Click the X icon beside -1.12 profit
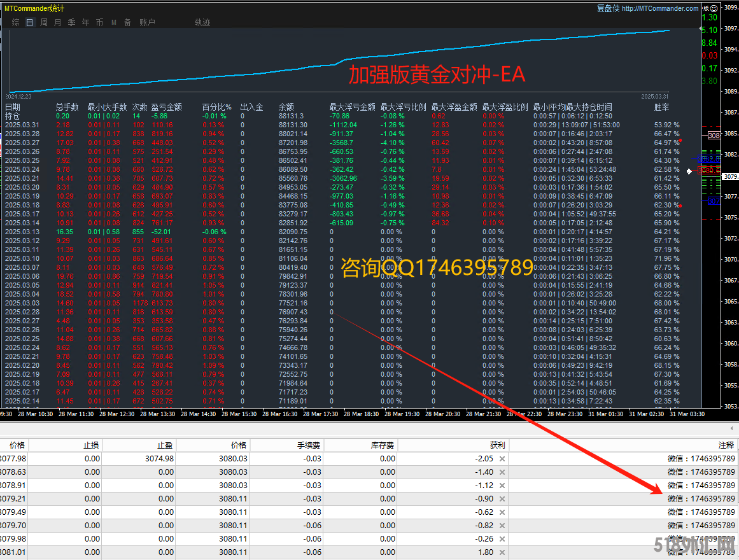 pyautogui.click(x=502, y=486)
